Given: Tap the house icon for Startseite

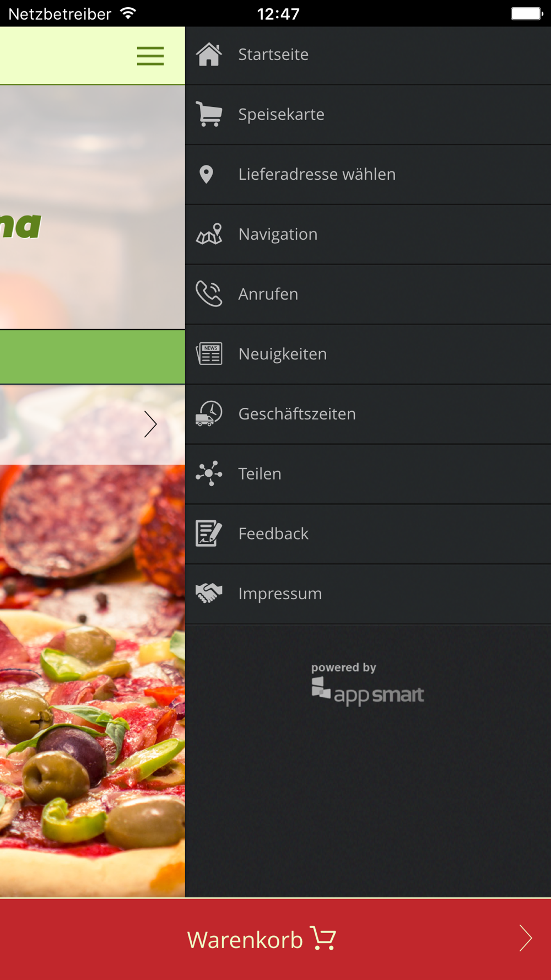Looking at the screenshot, I should [209, 55].
